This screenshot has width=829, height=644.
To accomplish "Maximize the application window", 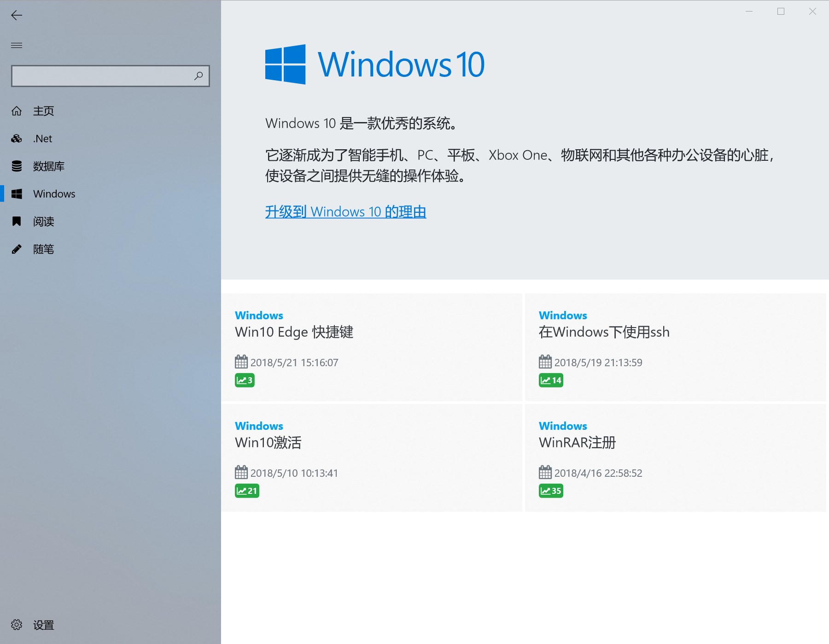I will click(x=781, y=12).
